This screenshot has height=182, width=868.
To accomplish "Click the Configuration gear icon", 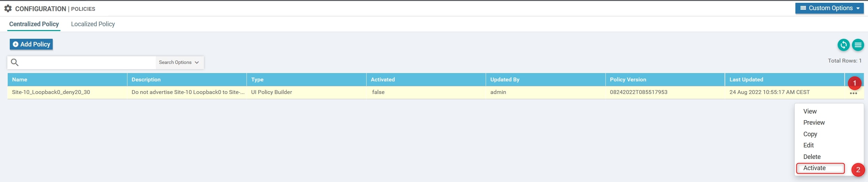I will pos(8,8).
